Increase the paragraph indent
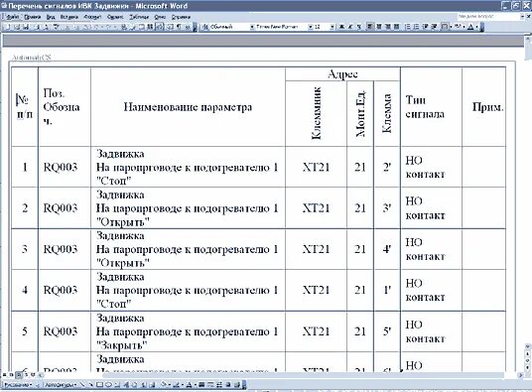The width and height of the screenshot is (532, 392). click(x=434, y=27)
